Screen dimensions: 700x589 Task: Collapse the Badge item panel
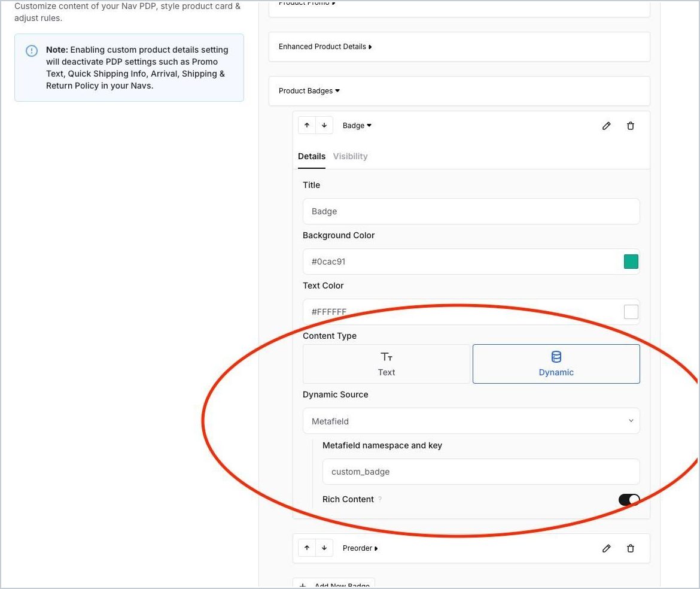(x=357, y=126)
